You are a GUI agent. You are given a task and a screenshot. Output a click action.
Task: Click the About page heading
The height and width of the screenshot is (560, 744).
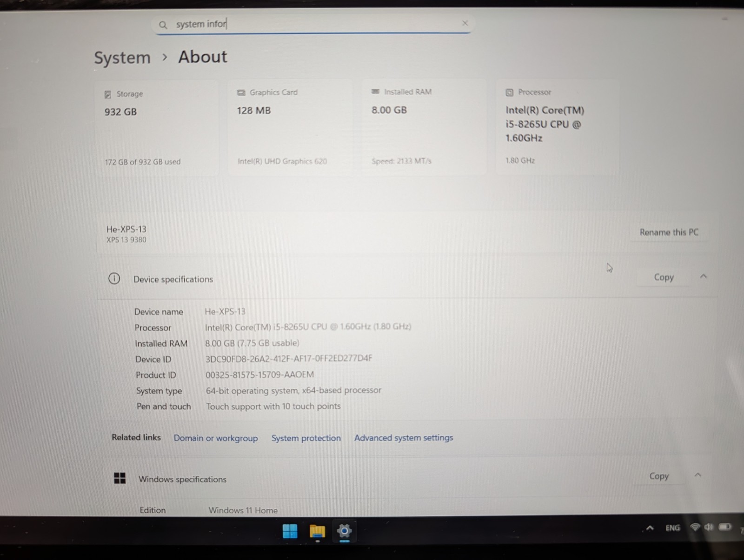pyautogui.click(x=203, y=57)
